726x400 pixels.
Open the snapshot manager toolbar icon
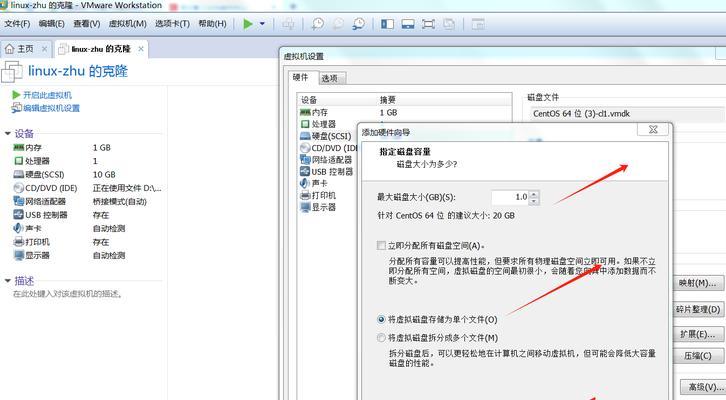point(359,24)
